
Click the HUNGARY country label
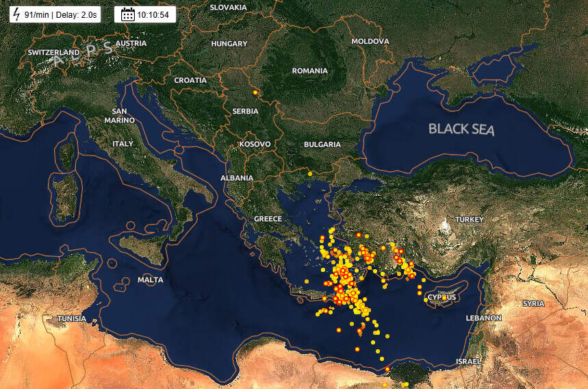[229, 43]
